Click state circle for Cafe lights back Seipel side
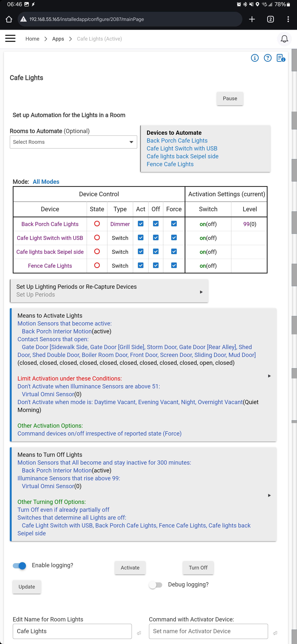Image resolution: width=297 pixels, height=644 pixels. (x=97, y=252)
